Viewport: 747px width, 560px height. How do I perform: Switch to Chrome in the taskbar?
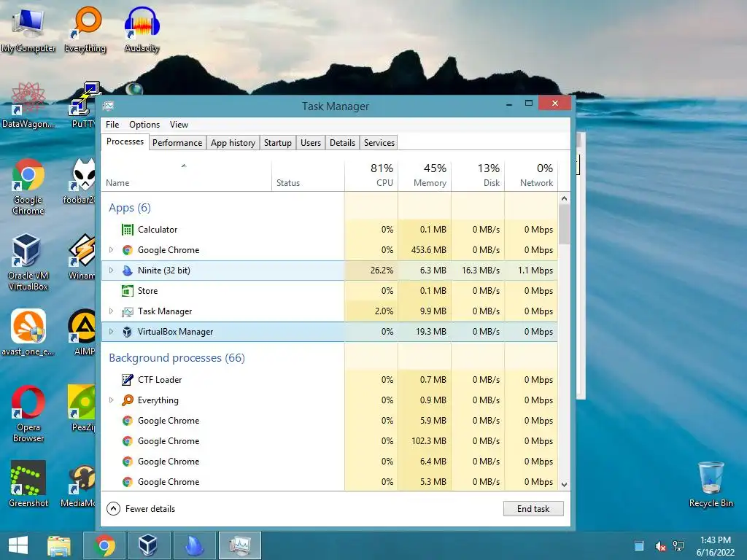(x=104, y=545)
